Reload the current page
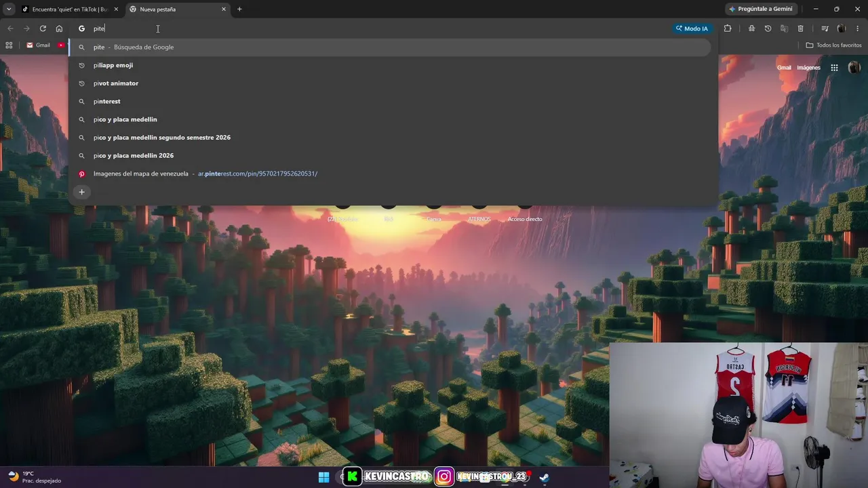The height and width of the screenshot is (488, 868). [43, 28]
